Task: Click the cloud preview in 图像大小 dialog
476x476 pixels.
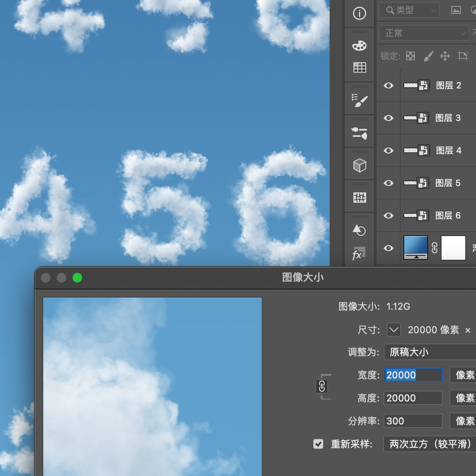Action: pos(152,387)
